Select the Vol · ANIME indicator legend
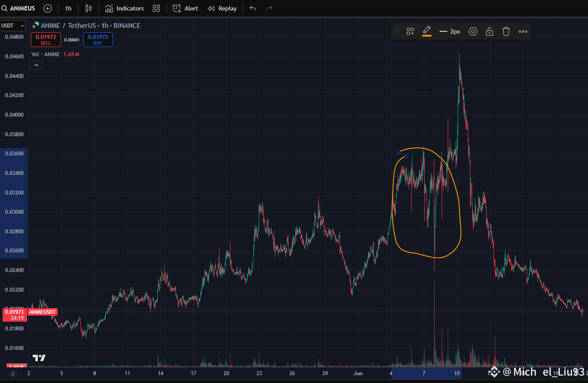The image size is (588, 383). 46,54
